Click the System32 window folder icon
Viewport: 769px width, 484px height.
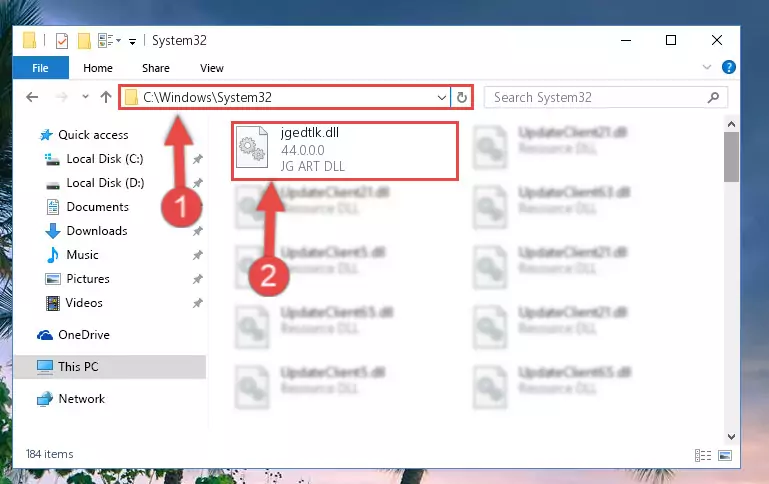[30, 41]
